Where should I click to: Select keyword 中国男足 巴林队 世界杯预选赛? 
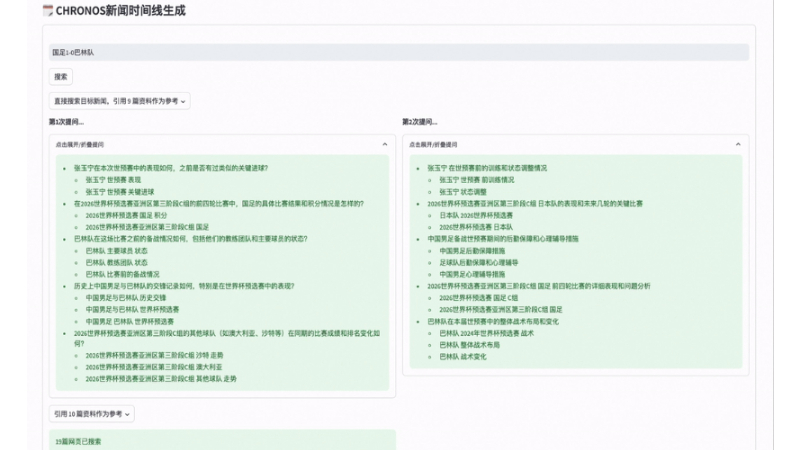(x=130, y=321)
